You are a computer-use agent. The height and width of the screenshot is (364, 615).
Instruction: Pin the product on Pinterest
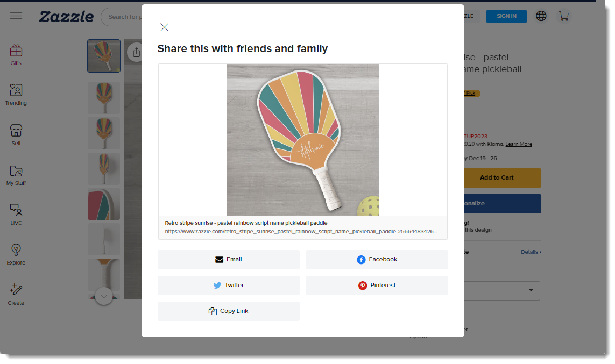tap(377, 286)
